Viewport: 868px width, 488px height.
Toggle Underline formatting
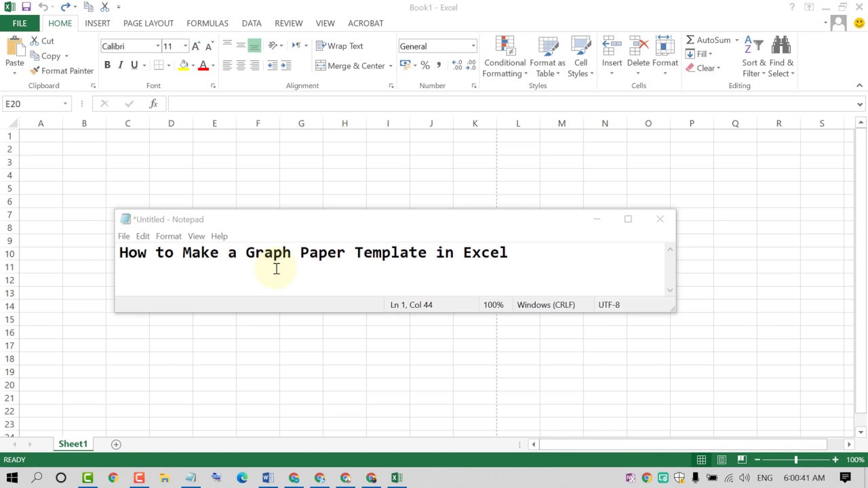click(x=134, y=66)
